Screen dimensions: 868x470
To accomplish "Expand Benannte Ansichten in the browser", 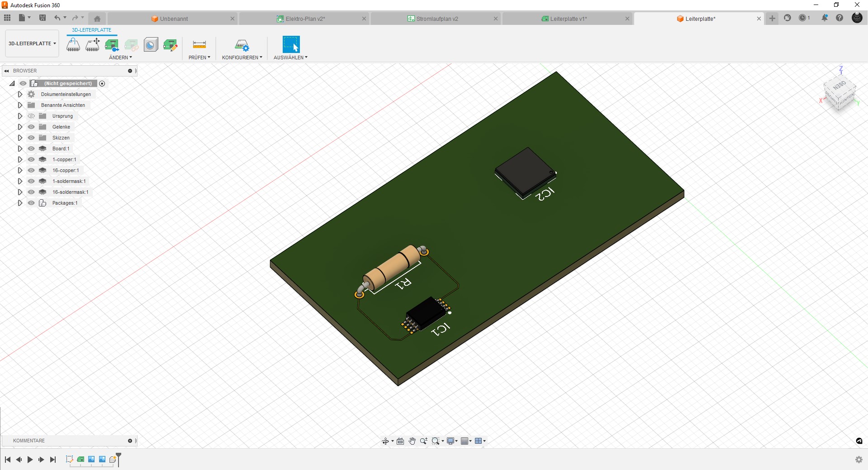I will pos(20,105).
